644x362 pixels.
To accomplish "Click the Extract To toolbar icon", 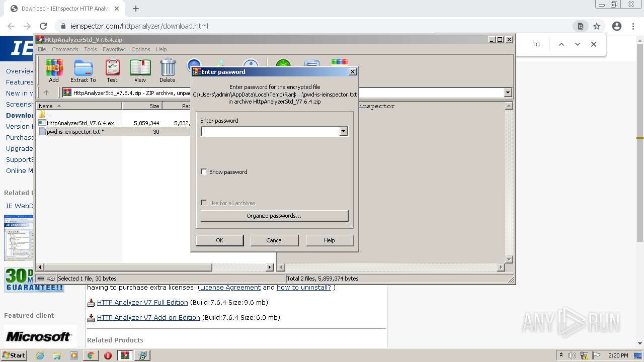I will point(83,71).
